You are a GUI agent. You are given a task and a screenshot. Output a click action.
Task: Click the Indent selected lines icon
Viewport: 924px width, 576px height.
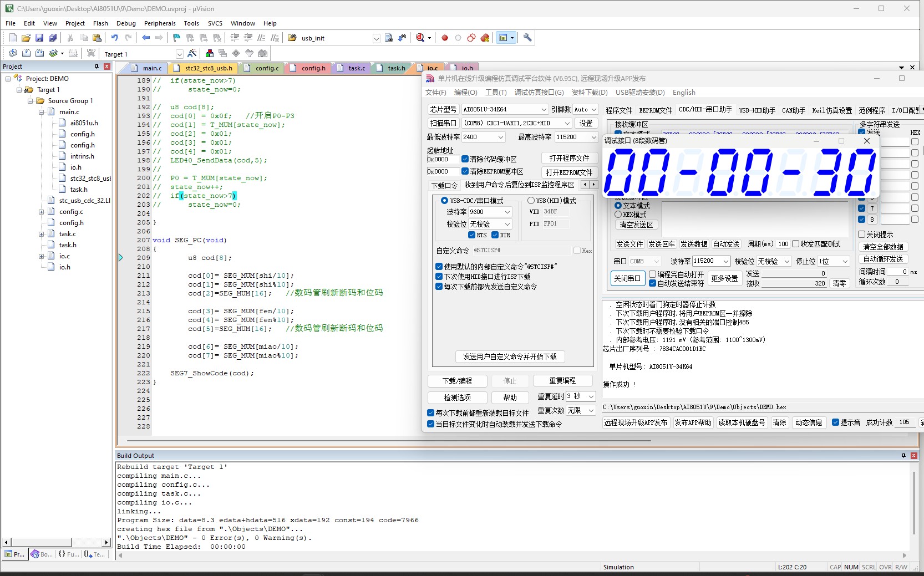[x=235, y=38]
